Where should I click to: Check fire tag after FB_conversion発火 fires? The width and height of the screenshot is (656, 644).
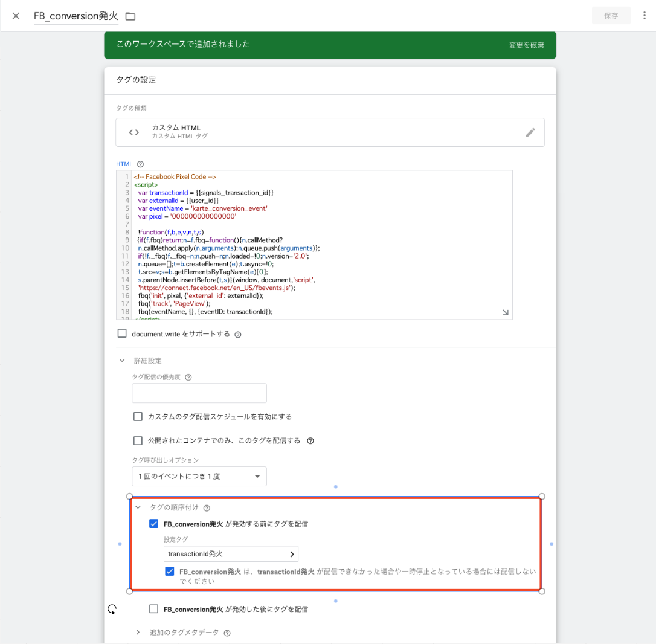153,609
